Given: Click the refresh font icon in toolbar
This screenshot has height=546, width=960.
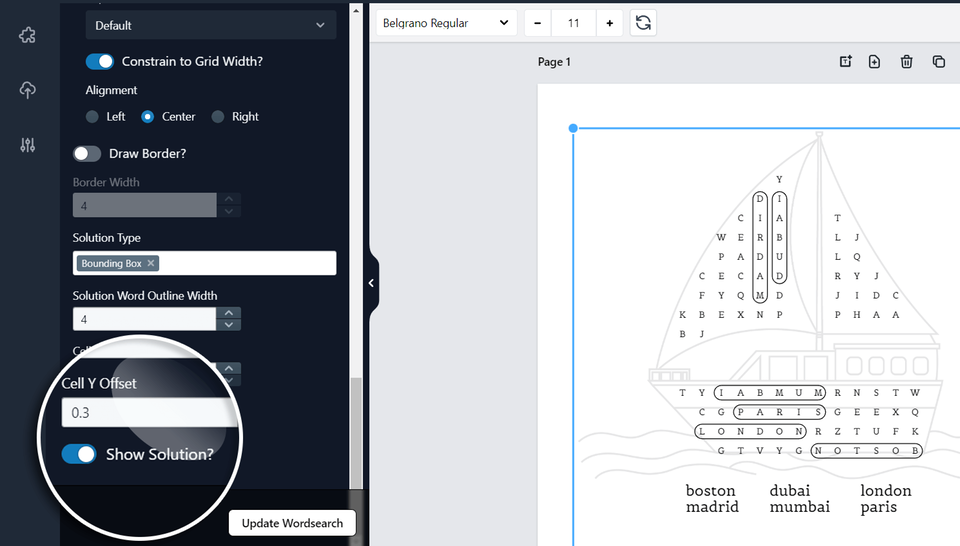Looking at the screenshot, I should [x=643, y=23].
